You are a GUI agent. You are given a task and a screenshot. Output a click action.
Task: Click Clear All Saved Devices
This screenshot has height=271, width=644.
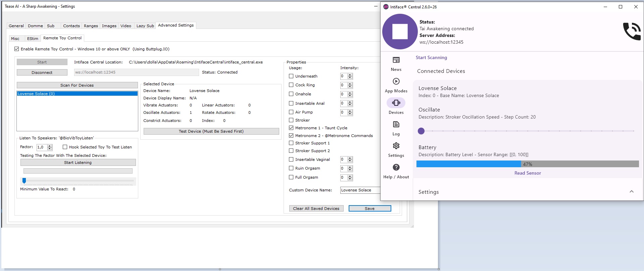coord(316,209)
